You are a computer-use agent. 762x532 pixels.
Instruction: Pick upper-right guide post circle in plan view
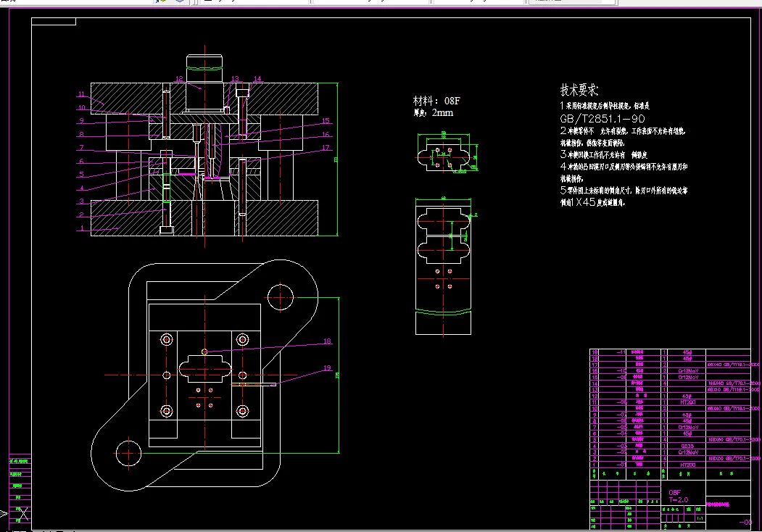click(281, 297)
